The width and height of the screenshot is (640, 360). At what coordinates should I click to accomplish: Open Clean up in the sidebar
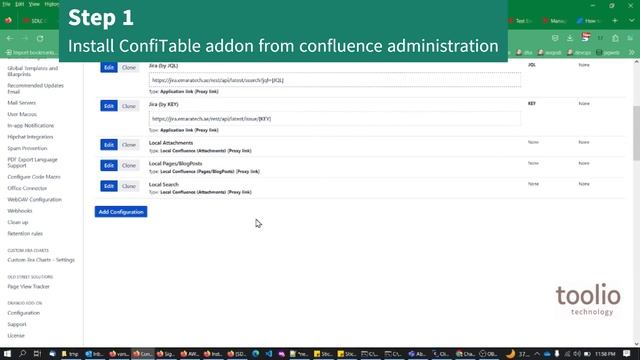pos(18,222)
